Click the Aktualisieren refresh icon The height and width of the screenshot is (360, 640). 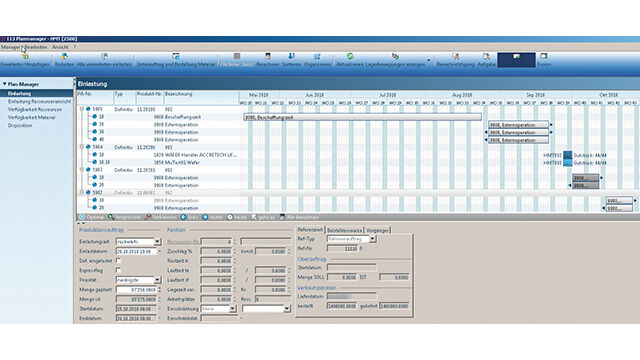coord(350,56)
